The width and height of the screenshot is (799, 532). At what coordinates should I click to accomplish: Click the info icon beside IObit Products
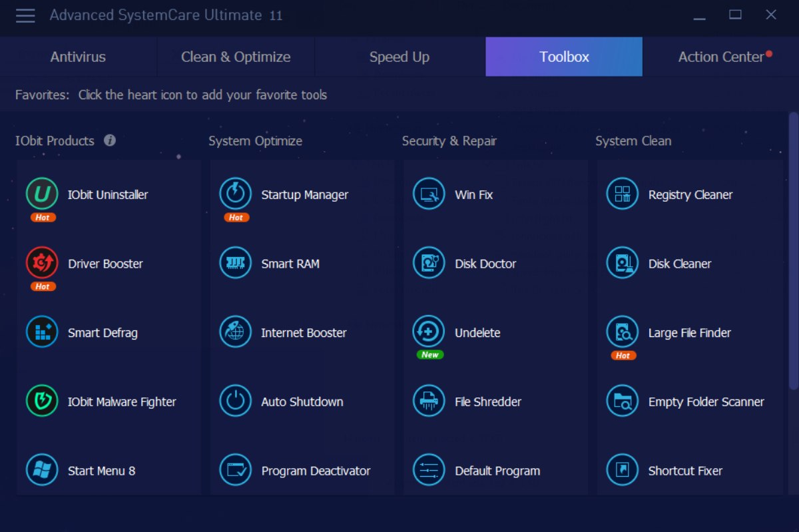[110, 140]
